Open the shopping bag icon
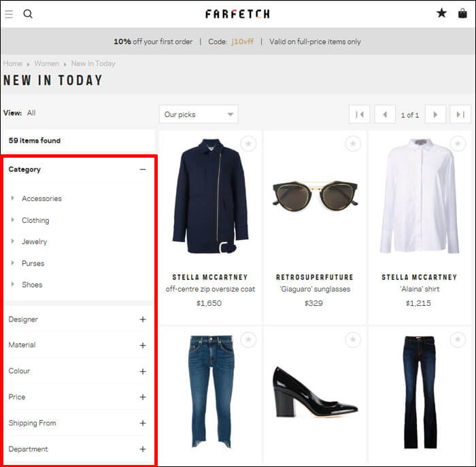 click(x=462, y=14)
